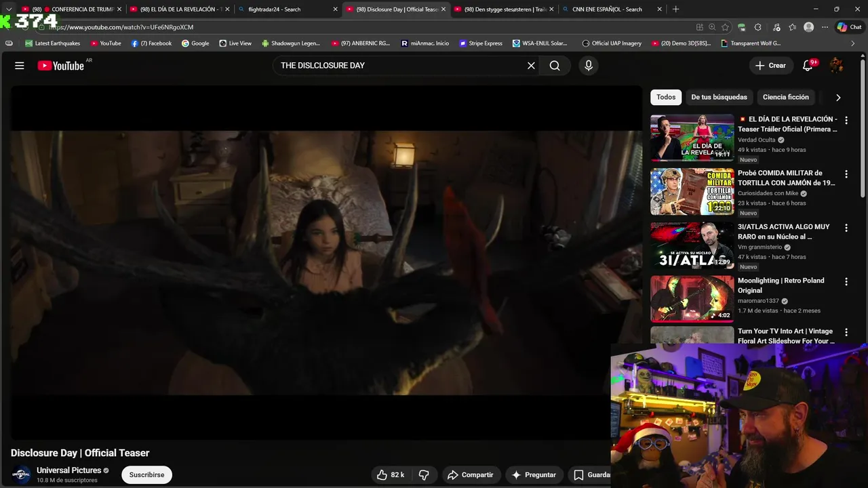Open browser extensions puzzle icon
This screenshot has width=868, height=488.
click(757, 27)
